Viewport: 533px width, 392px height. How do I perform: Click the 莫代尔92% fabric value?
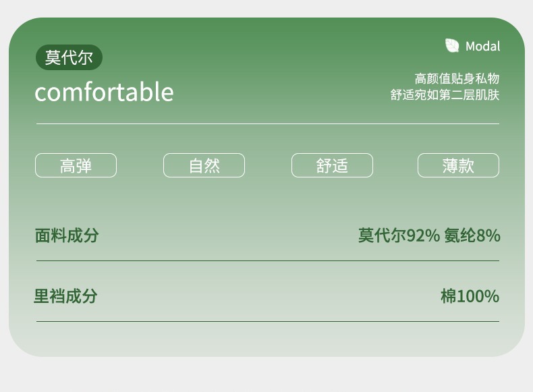399,235
